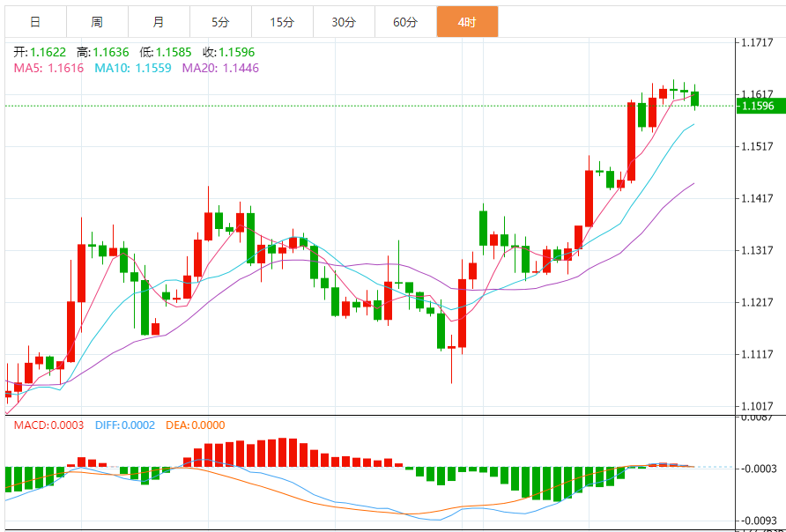Click the MACD:0.0003 indicator label
Screen dimensions: 786x532
coord(49,425)
